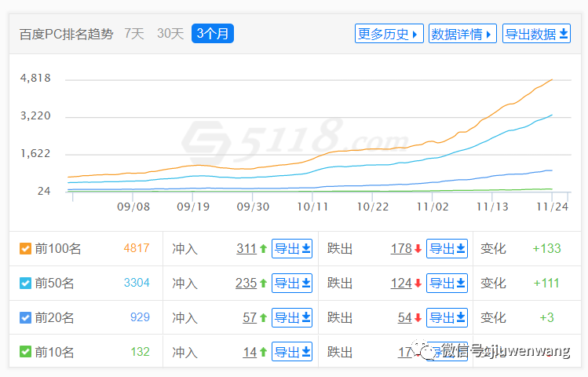Click 导出 icon beside 跌出 124

click(447, 284)
